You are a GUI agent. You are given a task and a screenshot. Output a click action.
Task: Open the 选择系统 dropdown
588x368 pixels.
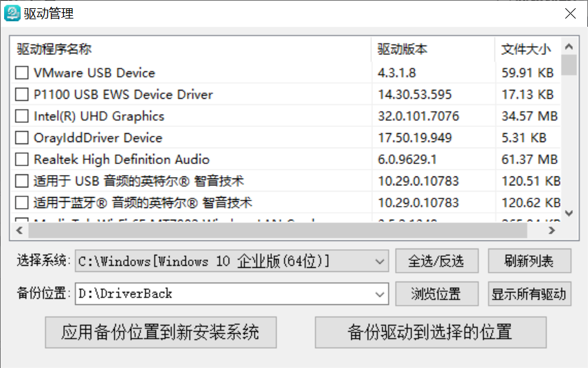coord(231,261)
